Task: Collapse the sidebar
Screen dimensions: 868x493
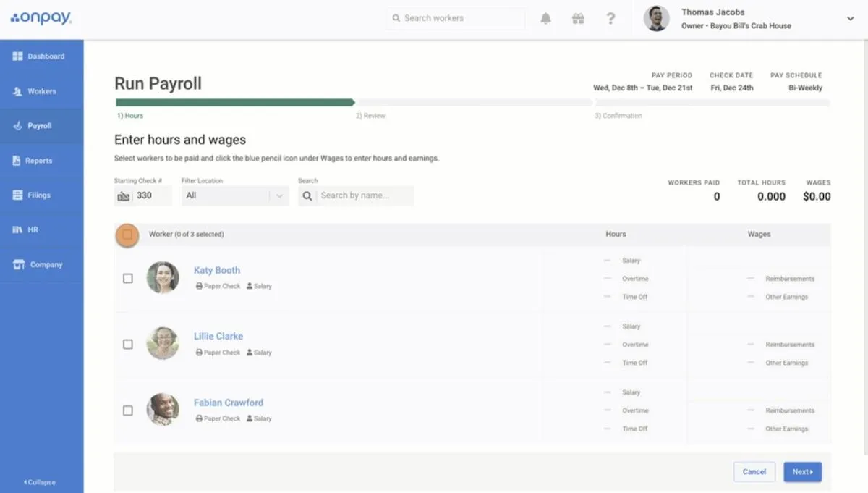Action: (40, 482)
